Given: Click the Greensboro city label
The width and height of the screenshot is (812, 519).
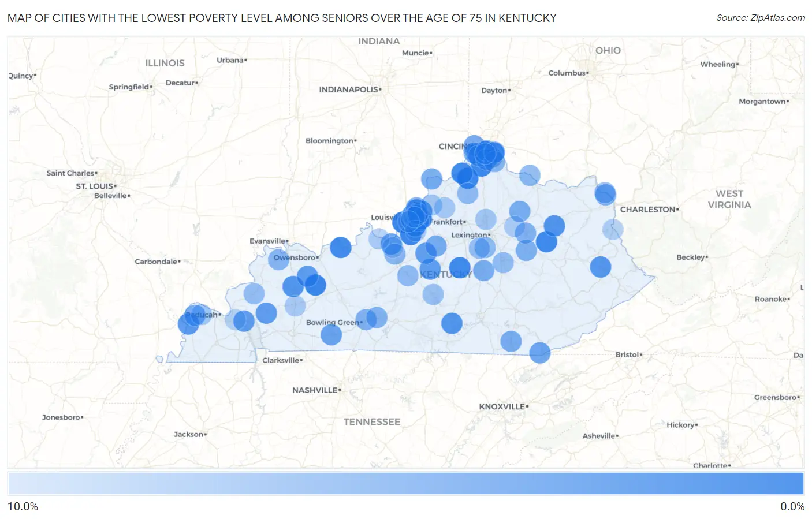Looking at the screenshot, I should pos(776,397).
